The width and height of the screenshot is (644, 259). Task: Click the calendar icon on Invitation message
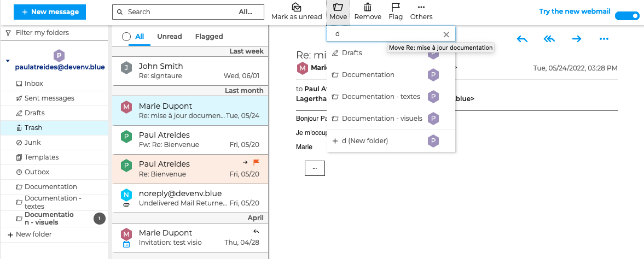pyautogui.click(x=126, y=244)
